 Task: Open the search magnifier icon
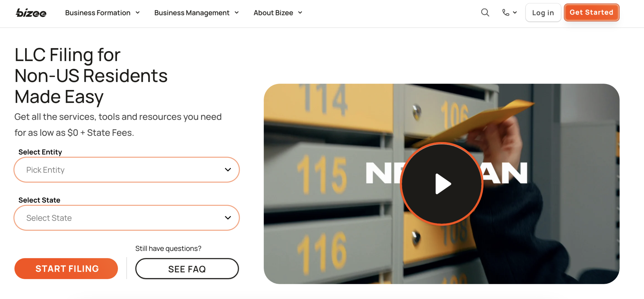(485, 12)
